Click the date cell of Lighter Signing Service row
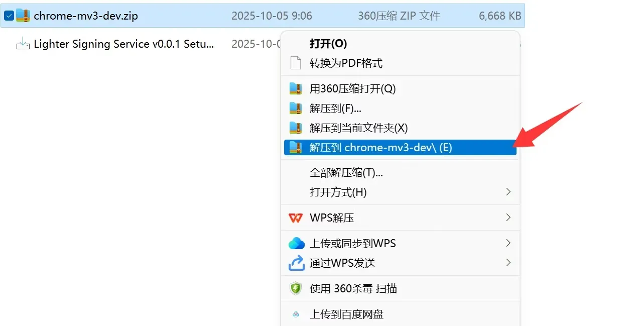 (255, 44)
